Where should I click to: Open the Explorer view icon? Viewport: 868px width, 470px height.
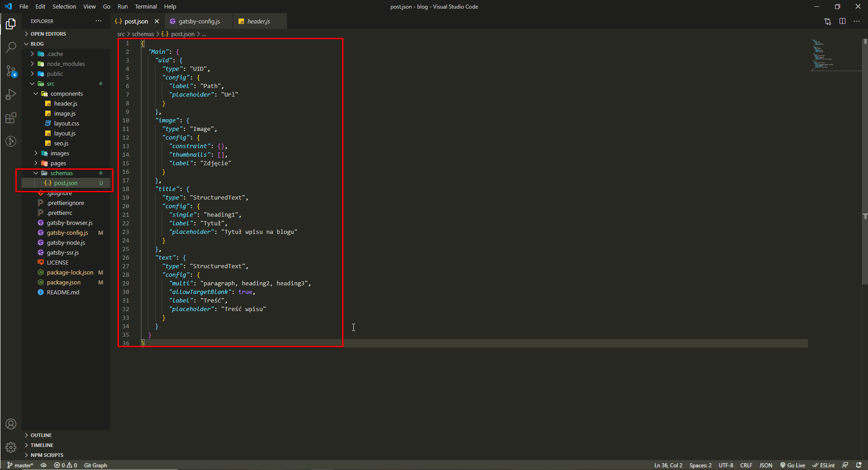click(11, 23)
